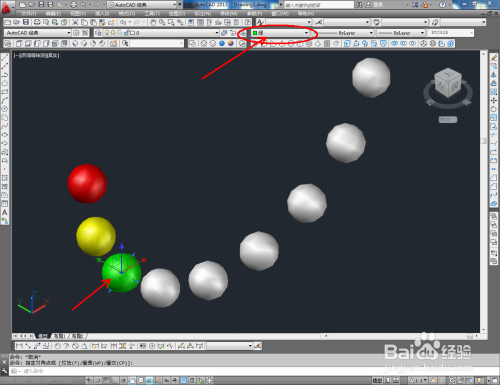Image resolution: width=500 pixels, height=385 pixels.
Task: Open the Edit menu
Action: 53,14
